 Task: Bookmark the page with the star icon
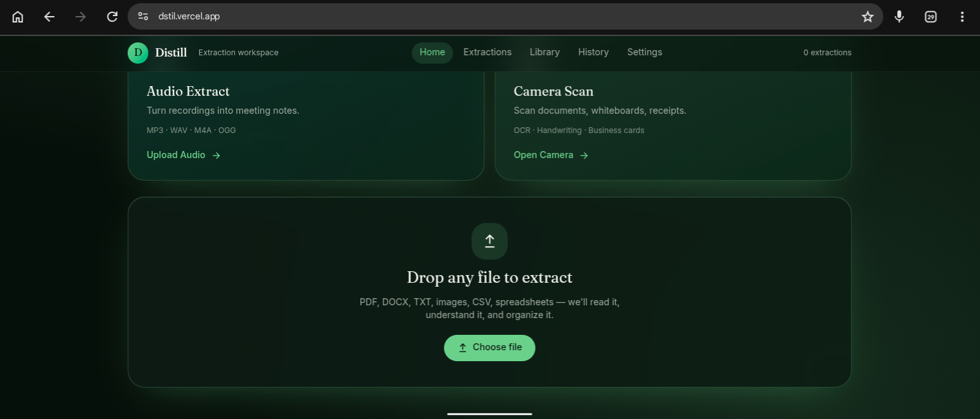click(868, 17)
